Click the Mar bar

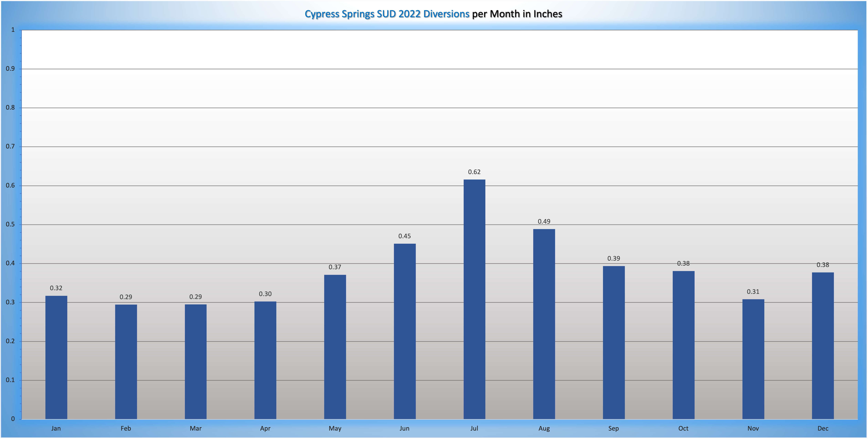coord(196,362)
